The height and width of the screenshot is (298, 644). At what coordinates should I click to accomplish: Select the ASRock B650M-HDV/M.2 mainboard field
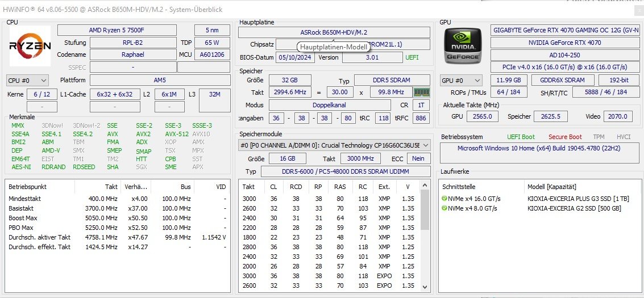click(334, 32)
